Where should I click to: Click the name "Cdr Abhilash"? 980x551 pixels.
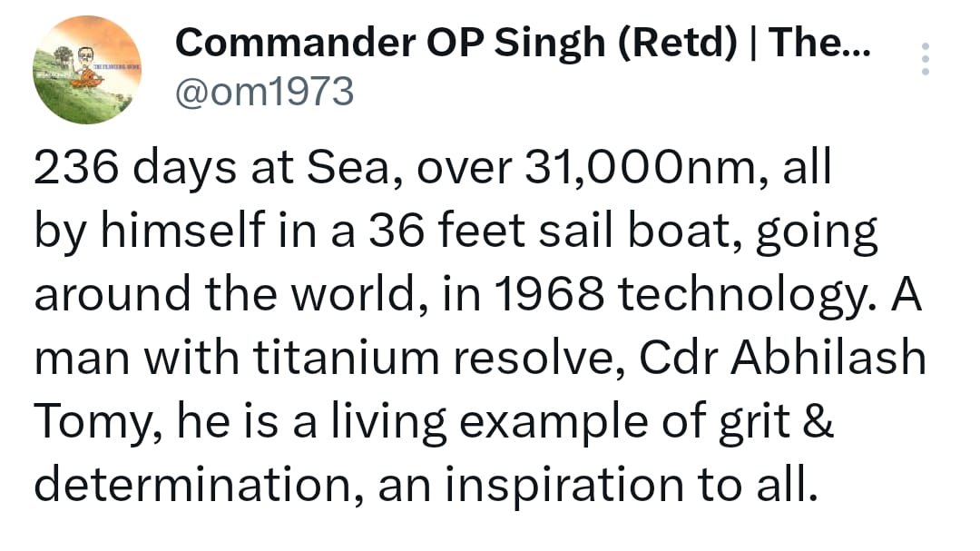coord(782,358)
